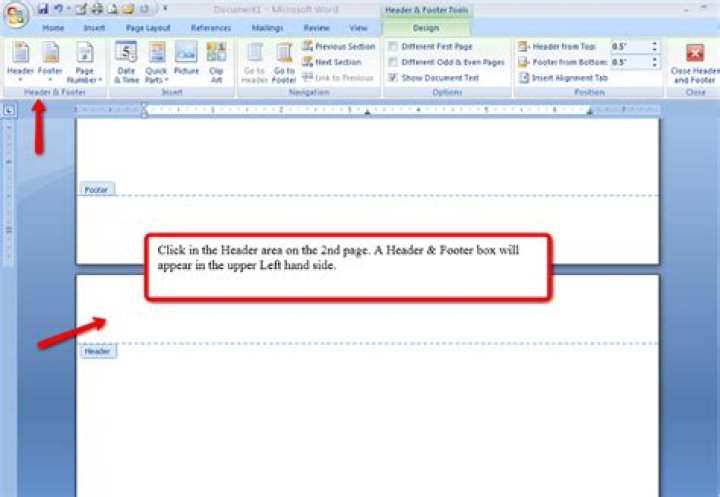Click Go to Header icon
The image size is (720, 497).
coord(255,62)
